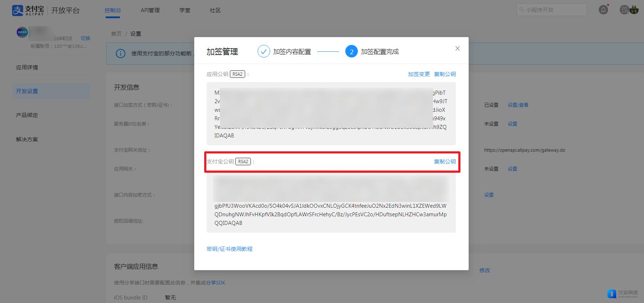Open the API管理 menu
The width and height of the screenshot is (644, 303).
150,10
